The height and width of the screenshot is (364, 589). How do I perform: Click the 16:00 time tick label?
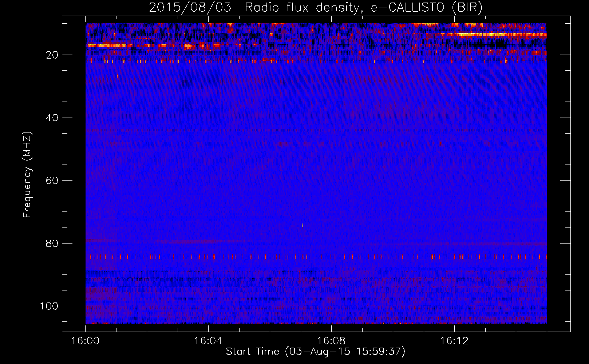(x=85, y=341)
